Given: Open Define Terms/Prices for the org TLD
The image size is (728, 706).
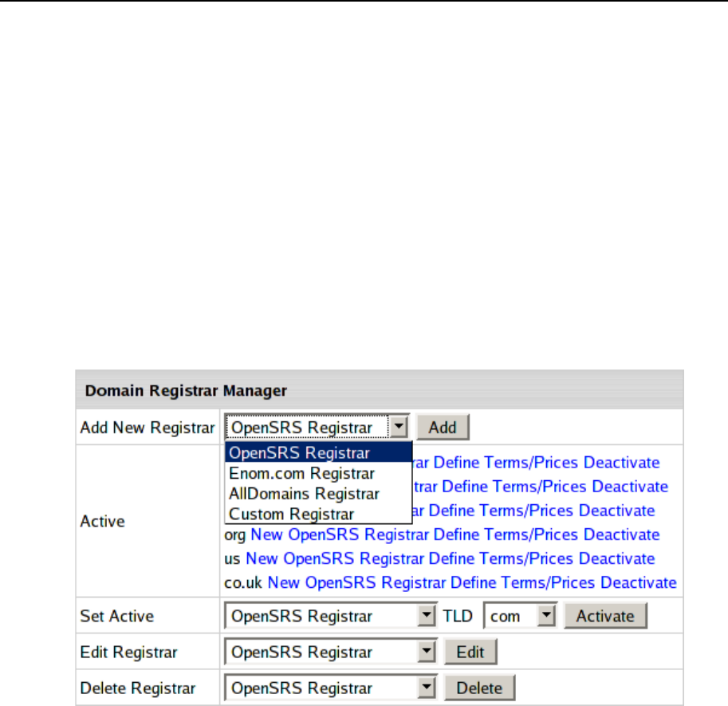Looking at the screenshot, I should pos(506,534).
